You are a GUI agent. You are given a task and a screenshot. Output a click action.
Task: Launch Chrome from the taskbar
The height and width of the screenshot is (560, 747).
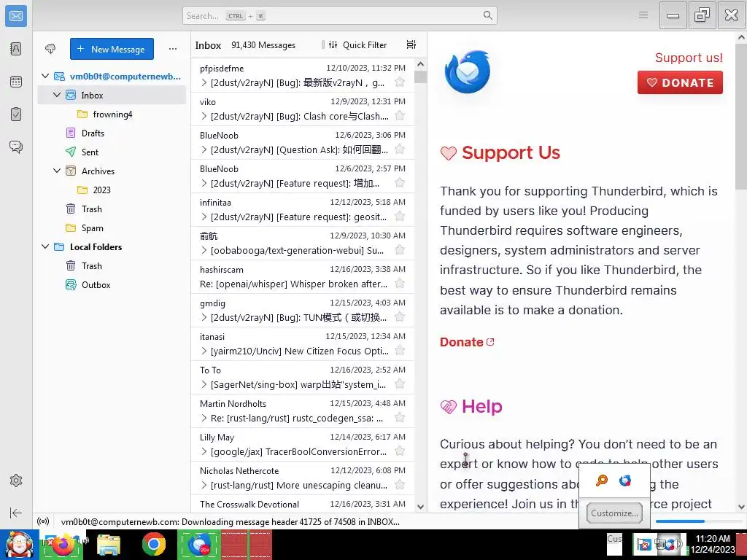click(x=153, y=545)
